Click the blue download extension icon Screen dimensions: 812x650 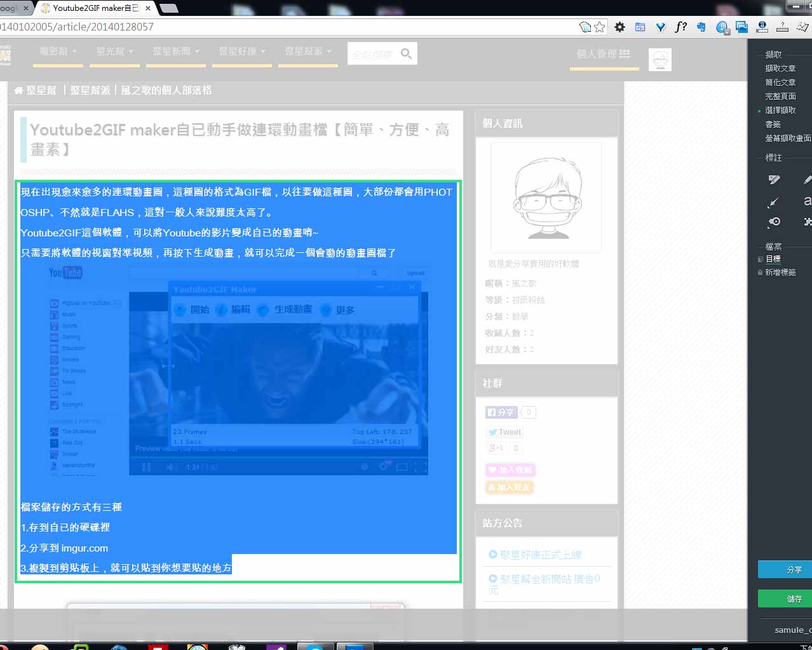coord(722,27)
